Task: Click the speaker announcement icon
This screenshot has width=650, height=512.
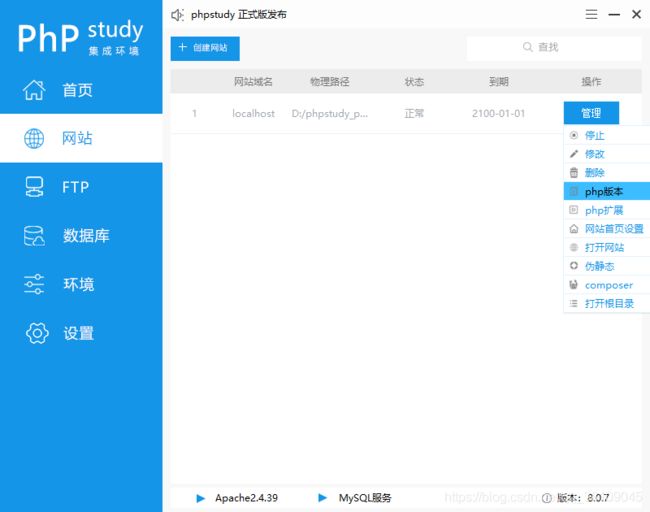Action: 177,15
